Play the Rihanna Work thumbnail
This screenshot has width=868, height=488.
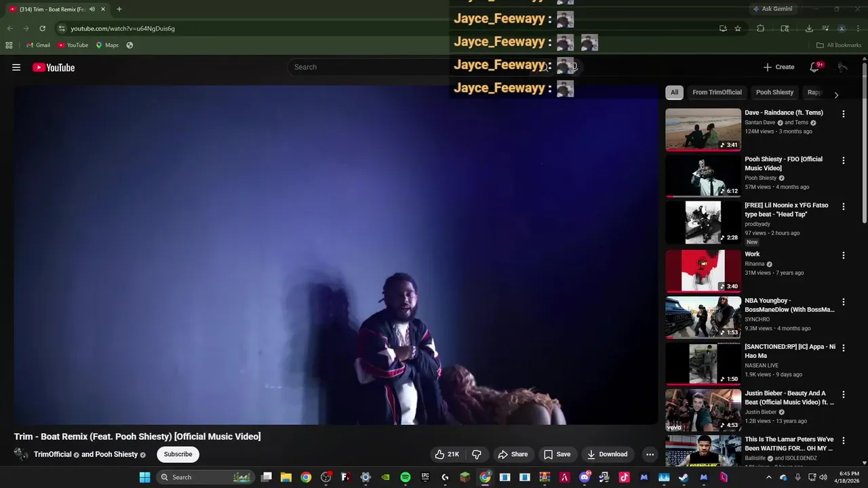(703, 270)
